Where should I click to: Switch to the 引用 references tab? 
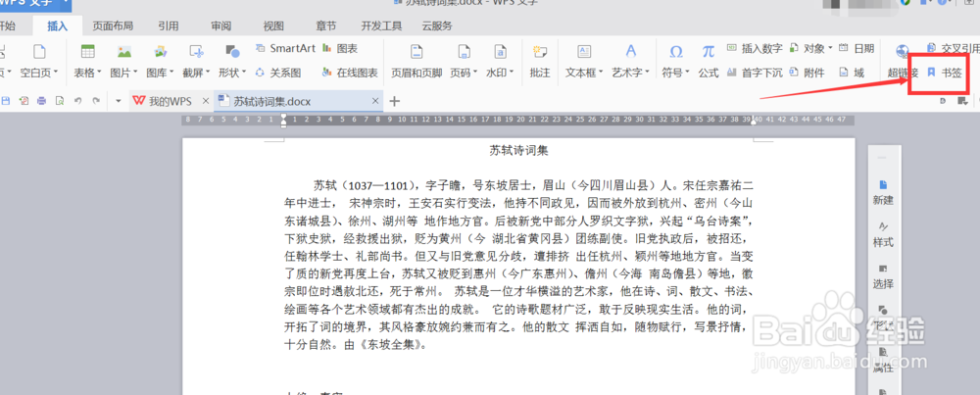(169, 26)
